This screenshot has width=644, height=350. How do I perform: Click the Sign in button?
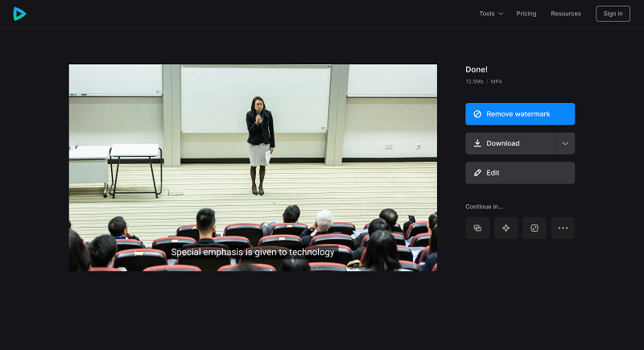click(x=613, y=14)
